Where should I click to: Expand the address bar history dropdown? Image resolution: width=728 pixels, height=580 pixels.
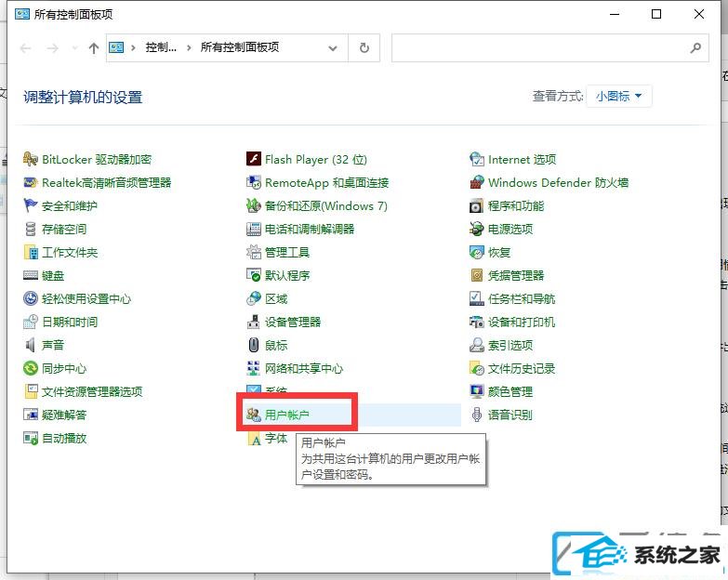click(333, 47)
